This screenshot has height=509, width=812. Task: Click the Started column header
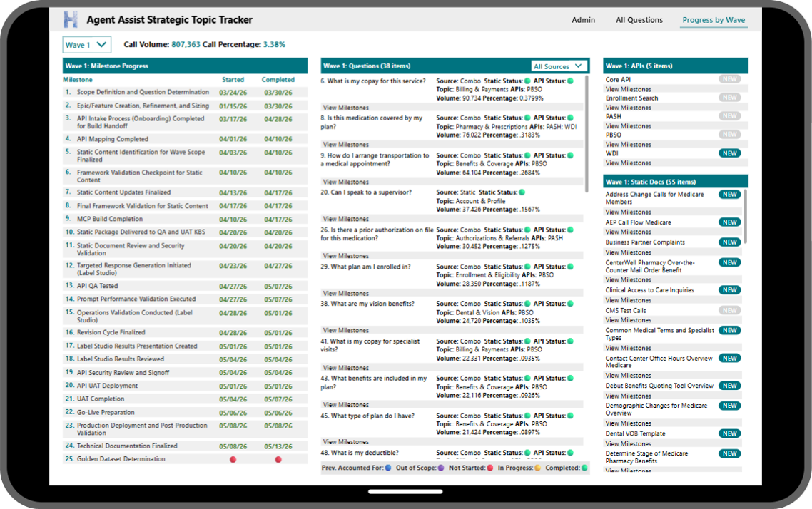(x=233, y=80)
